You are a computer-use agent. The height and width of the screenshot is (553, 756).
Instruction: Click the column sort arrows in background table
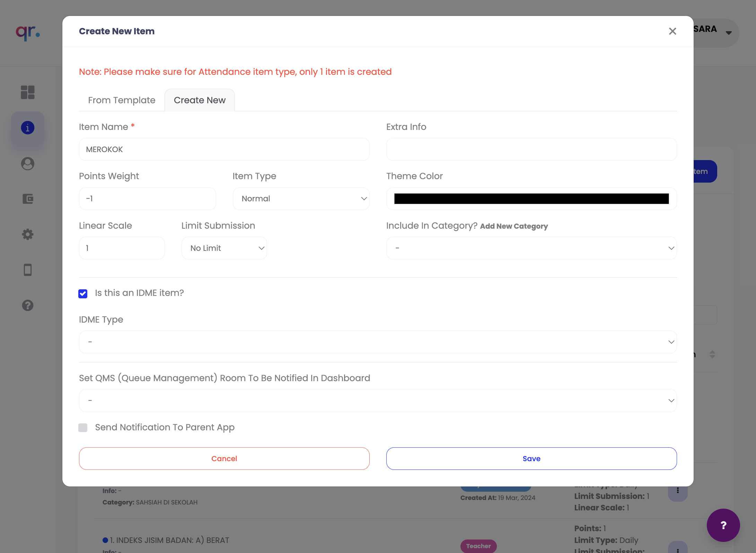[712, 354]
